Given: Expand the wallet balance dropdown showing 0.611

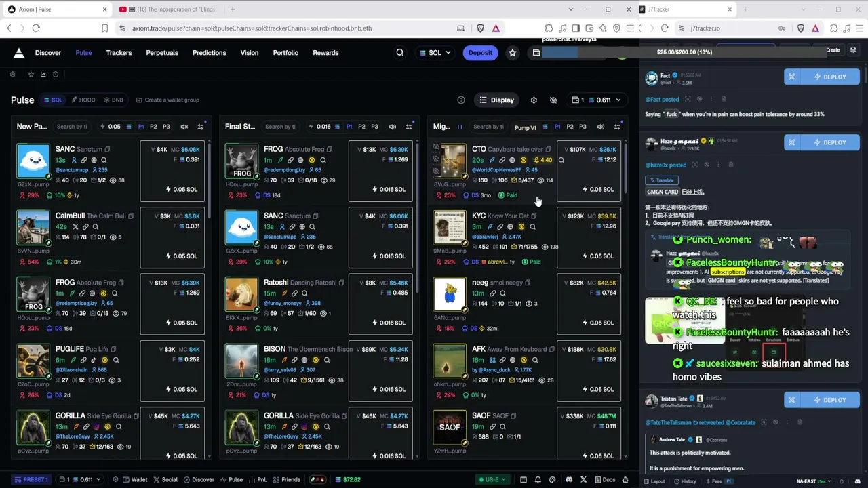Looking at the screenshot, I should point(596,100).
